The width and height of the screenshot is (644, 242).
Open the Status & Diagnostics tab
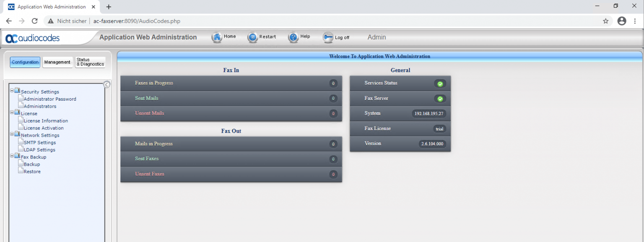coord(90,62)
